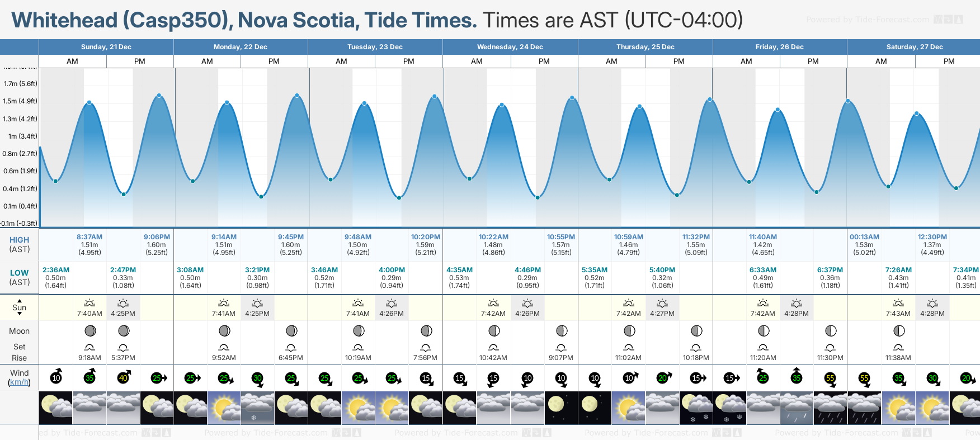Click the yellow 40 km/h wind icon
This screenshot has width=980, height=440.
pos(123,377)
